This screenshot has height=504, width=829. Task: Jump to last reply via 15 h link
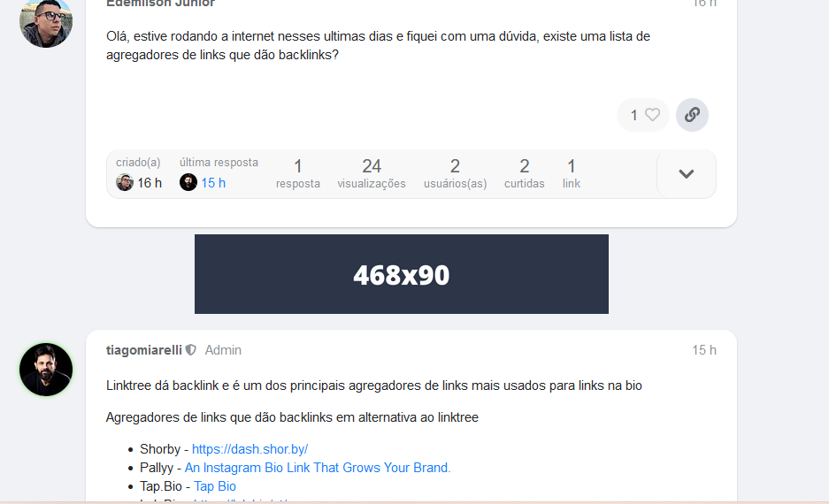[x=213, y=183]
